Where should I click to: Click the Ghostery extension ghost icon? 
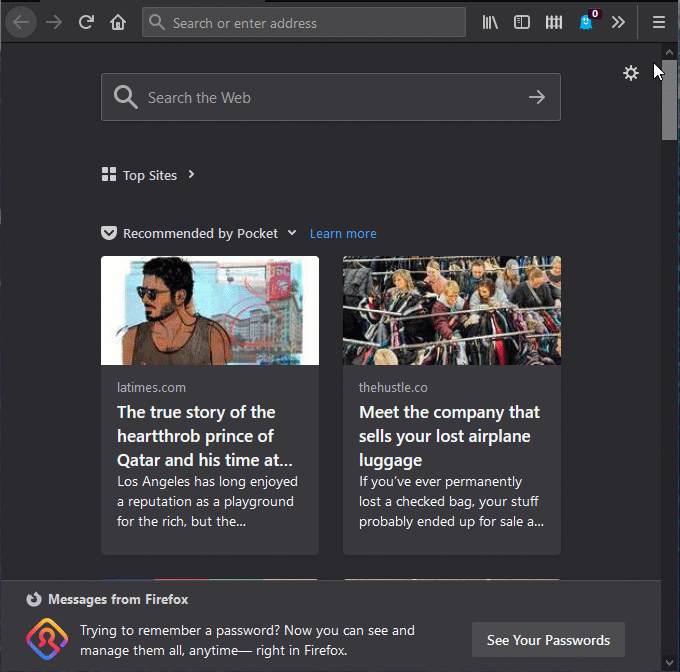pos(587,22)
